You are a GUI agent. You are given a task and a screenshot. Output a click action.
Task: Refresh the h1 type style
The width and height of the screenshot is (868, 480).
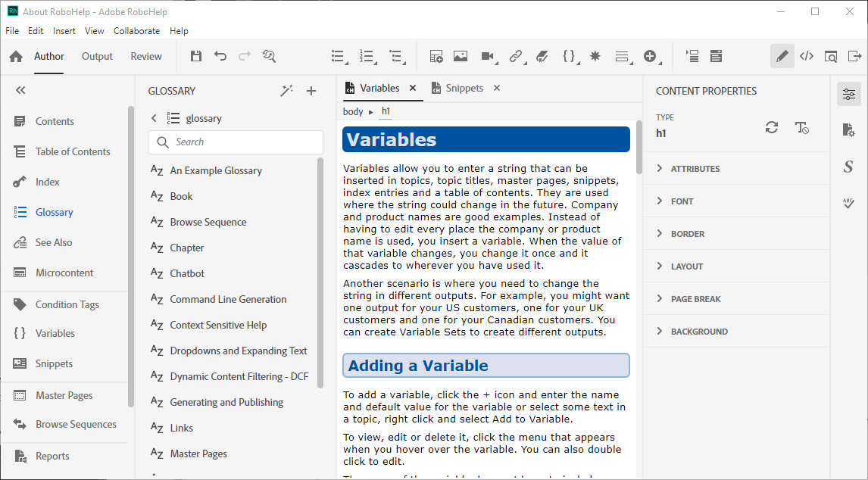click(772, 127)
